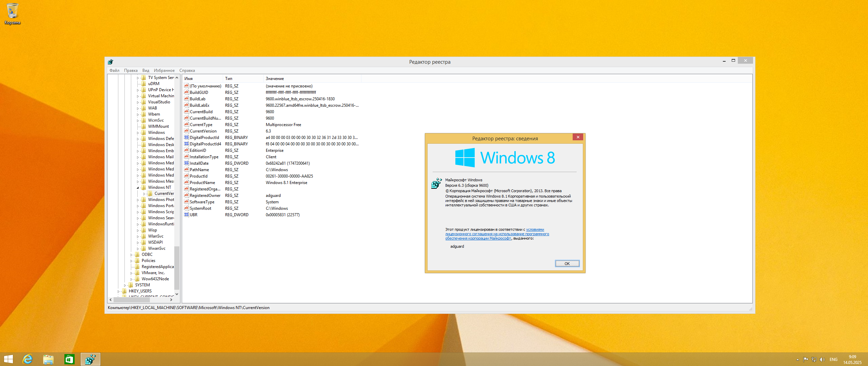Select the VisualStudio tree item

(159, 102)
